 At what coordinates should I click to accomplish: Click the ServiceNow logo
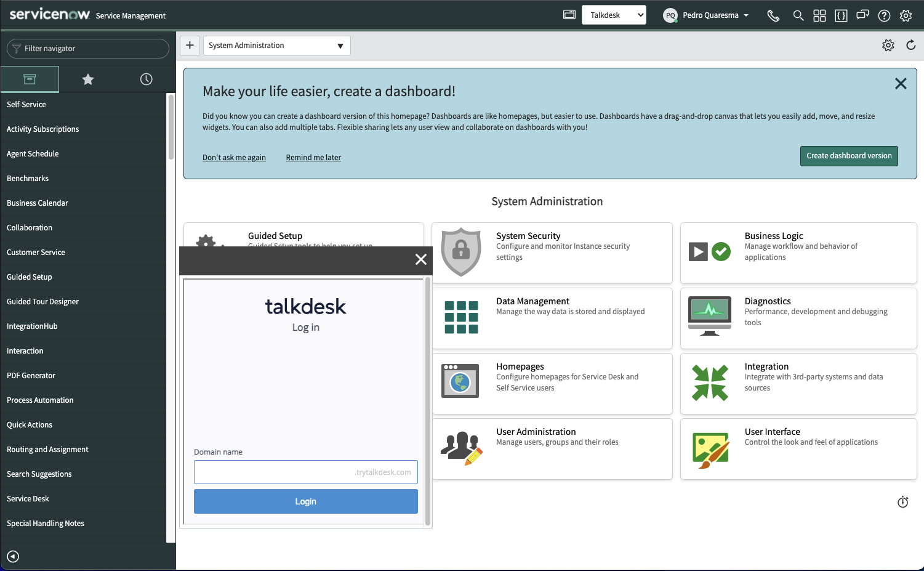49,14
